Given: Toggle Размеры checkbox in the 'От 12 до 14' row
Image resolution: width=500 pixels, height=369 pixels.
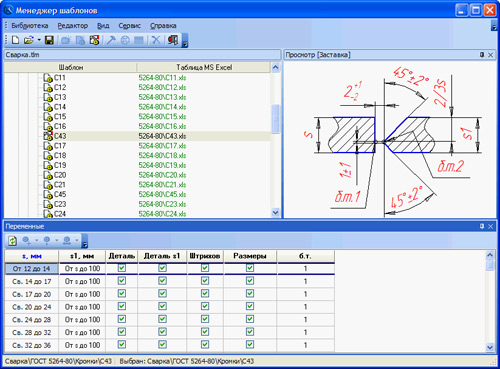Looking at the screenshot, I should tap(250, 268).
